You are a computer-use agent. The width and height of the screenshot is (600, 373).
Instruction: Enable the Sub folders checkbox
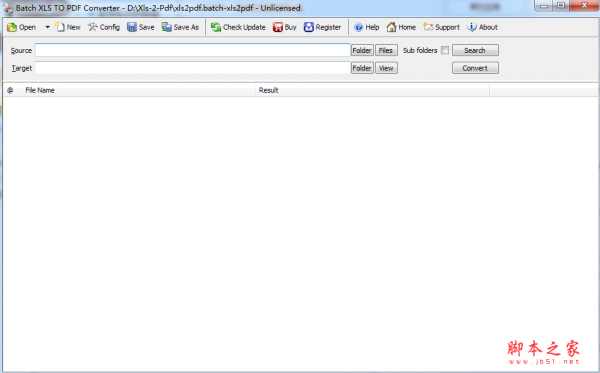tap(445, 50)
